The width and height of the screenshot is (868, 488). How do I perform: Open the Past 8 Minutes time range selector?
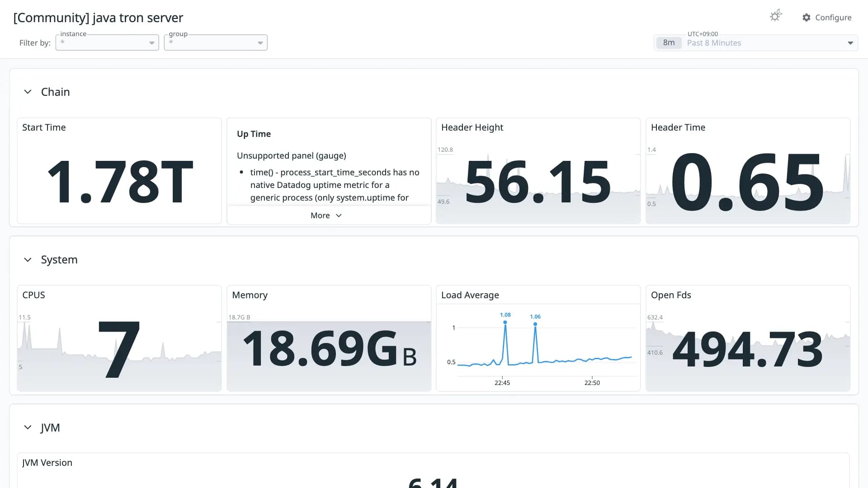coord(755,43)
